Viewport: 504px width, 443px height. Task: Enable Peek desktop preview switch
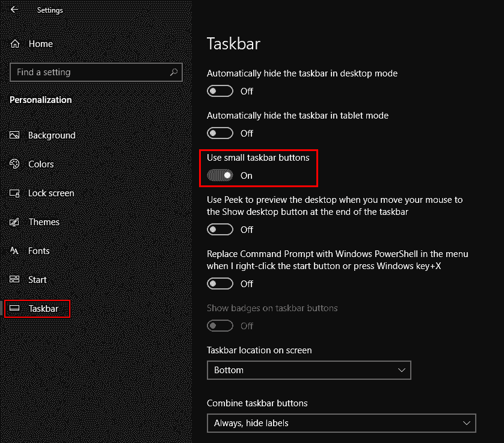pos(220,230)
